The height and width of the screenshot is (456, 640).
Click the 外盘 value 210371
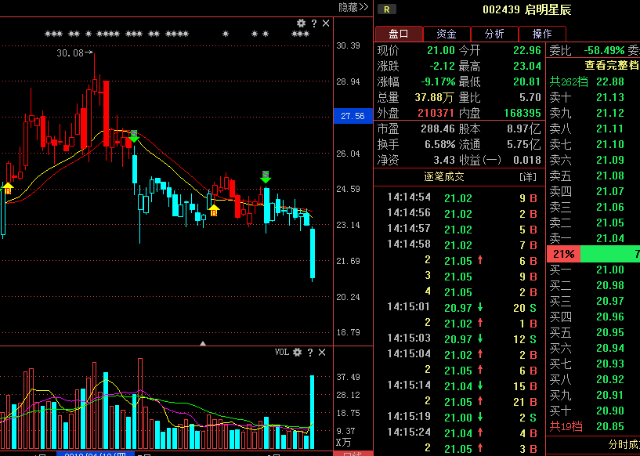point(436,113)
